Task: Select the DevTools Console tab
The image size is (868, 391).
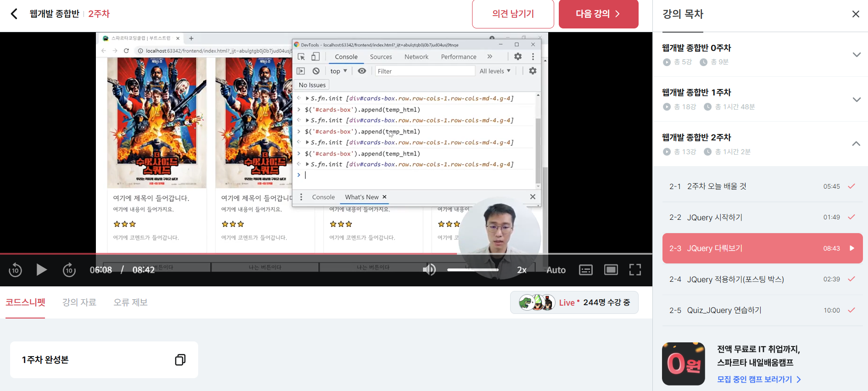Action: (x=346, y=57)
